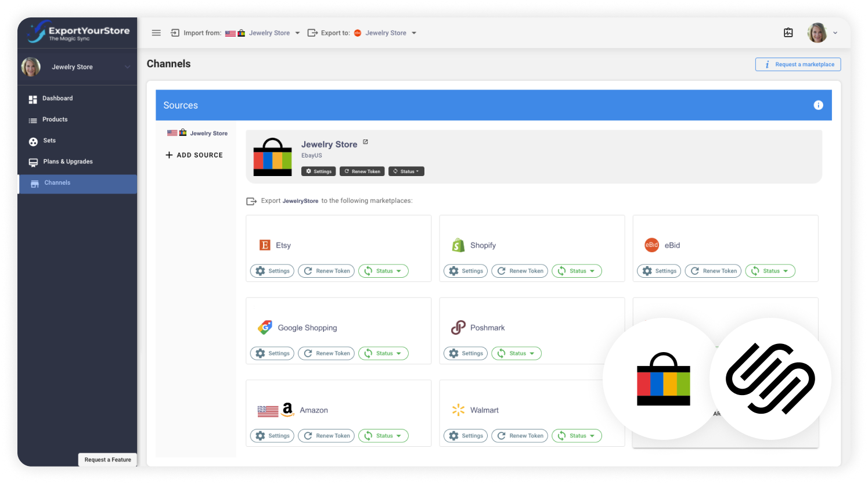
Task: Click the Etsy logo icon
Action: [x=265, y=245]
